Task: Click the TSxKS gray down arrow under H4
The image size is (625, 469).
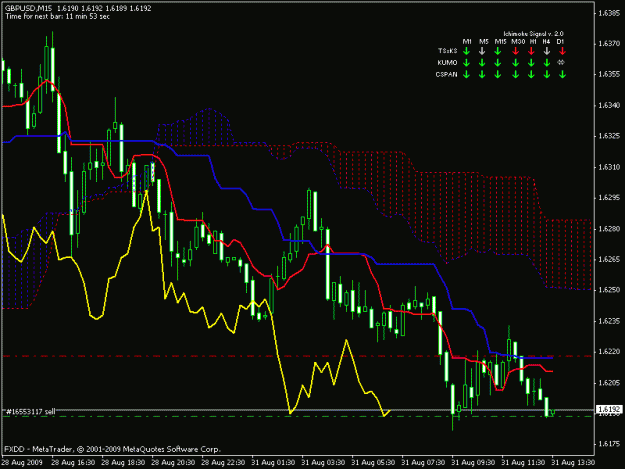Action: (547, 51)
